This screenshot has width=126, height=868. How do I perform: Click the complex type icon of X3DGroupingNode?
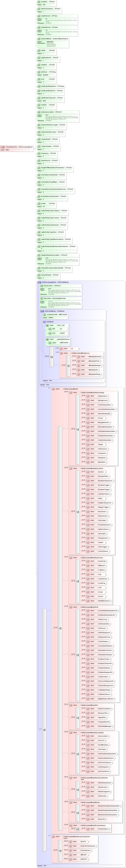tap(39, 282)
